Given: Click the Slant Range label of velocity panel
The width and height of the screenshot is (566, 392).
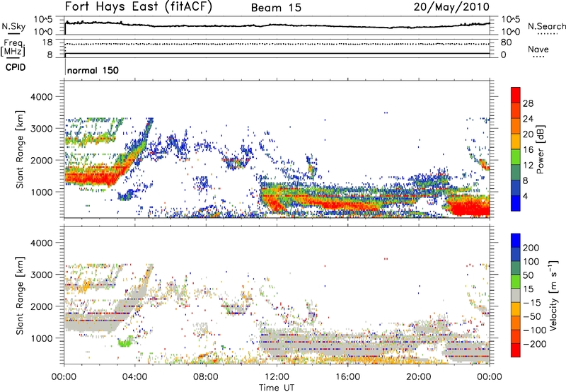Looking at the screenshot, I should pos(20,296).
